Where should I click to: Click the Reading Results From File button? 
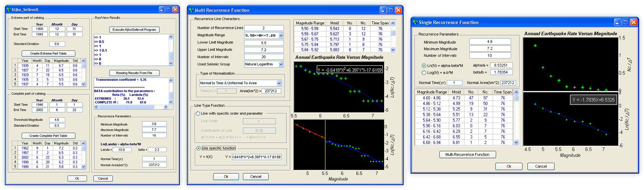point(134,73)
